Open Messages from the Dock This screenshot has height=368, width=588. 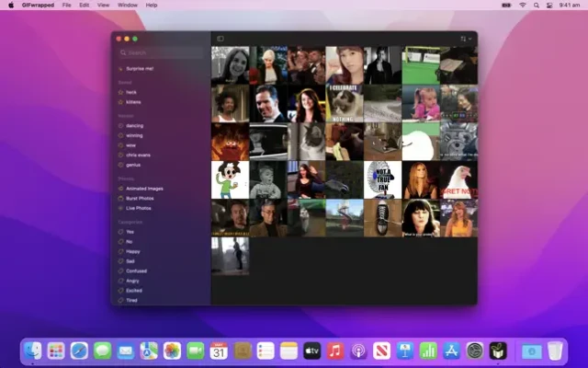tap(102, 351)
